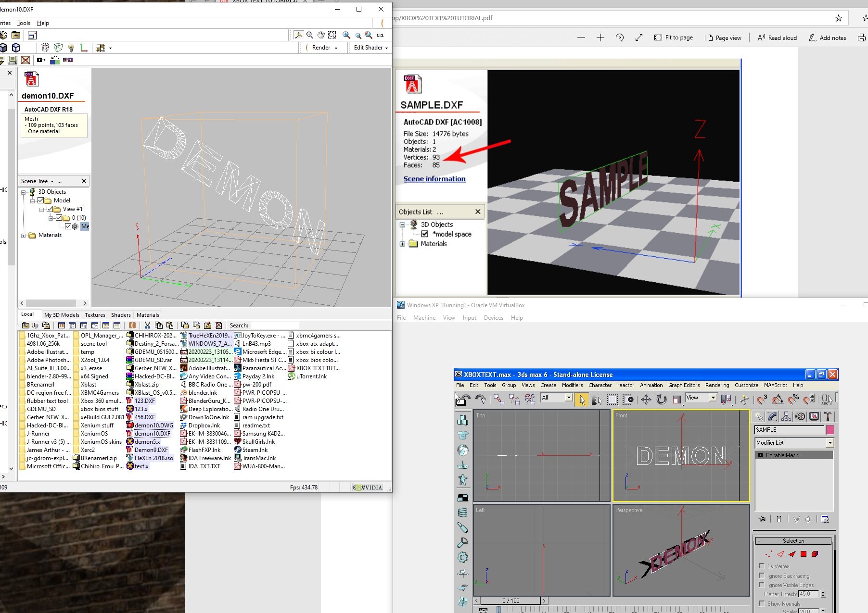This screenshot has height=613, width=868.
Task: Open the Devices menu in VirtualBox
Action: pos(493,318)
